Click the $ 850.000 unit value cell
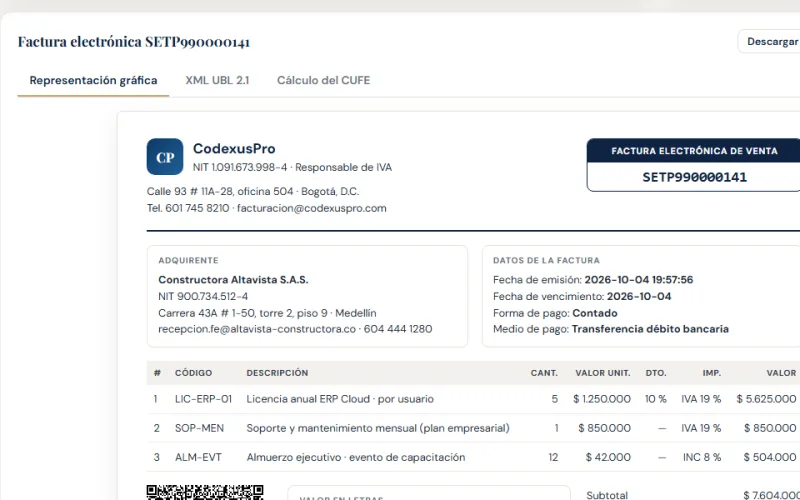 click(604, 428)
